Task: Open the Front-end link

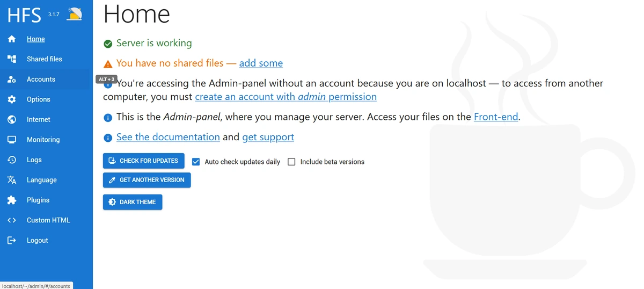Action: coord(496,117)
